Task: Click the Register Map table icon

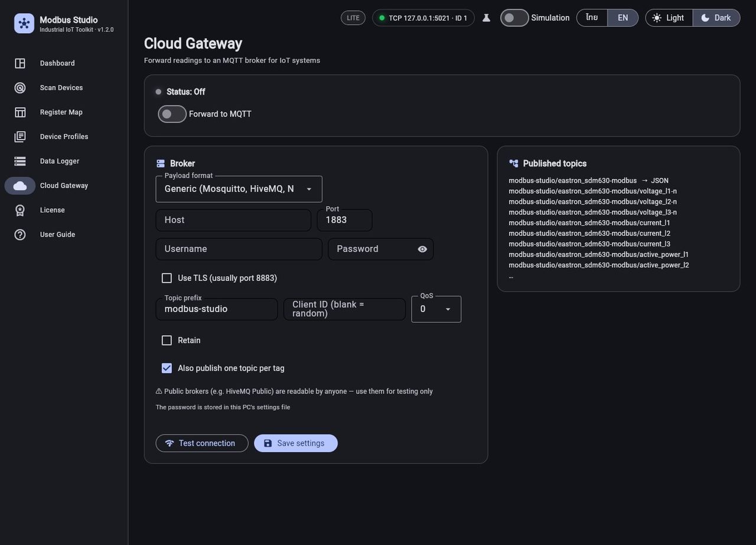Action: [20, 112]
